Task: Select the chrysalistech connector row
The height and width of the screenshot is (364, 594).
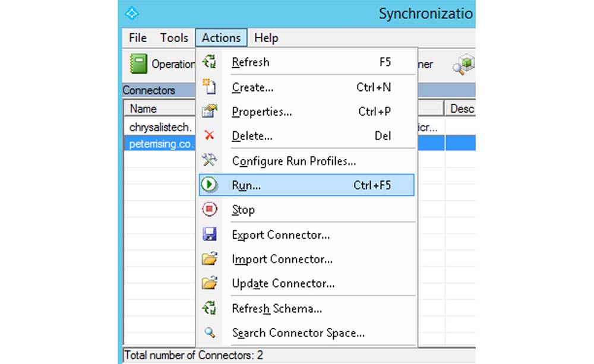Action: [x=159, y=127]
